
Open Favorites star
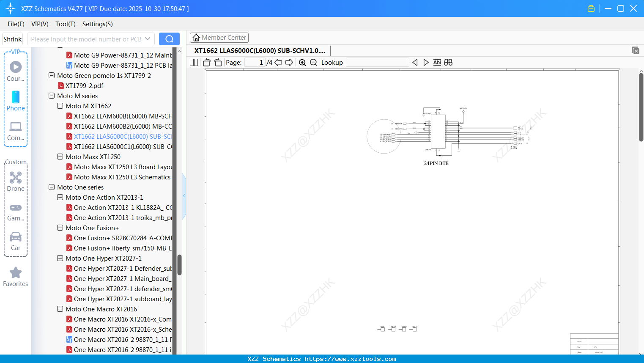tap(16, 277)
